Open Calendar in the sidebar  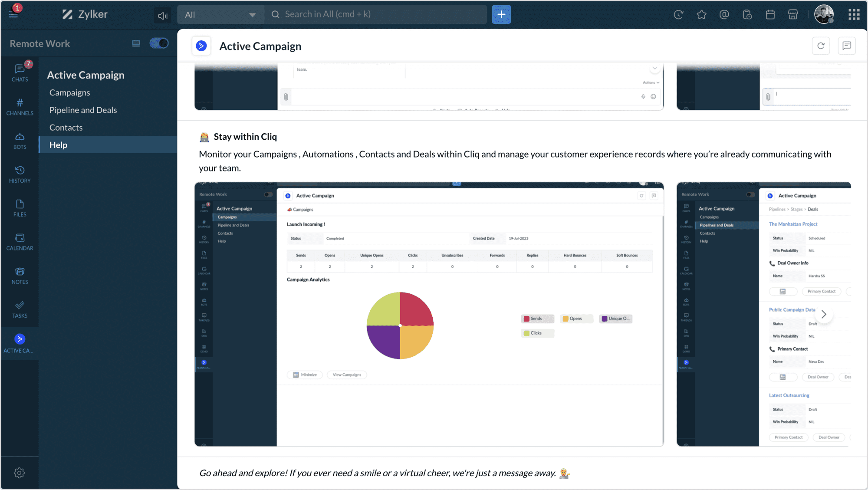20,242
